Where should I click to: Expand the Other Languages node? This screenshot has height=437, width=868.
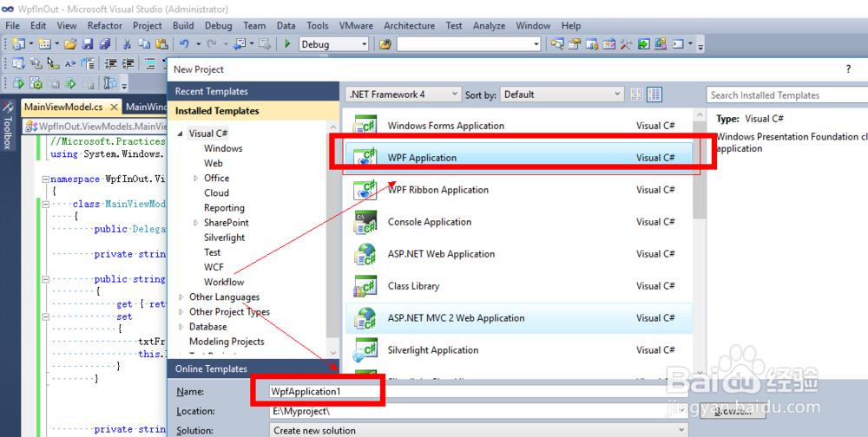(x=181, y=297)
